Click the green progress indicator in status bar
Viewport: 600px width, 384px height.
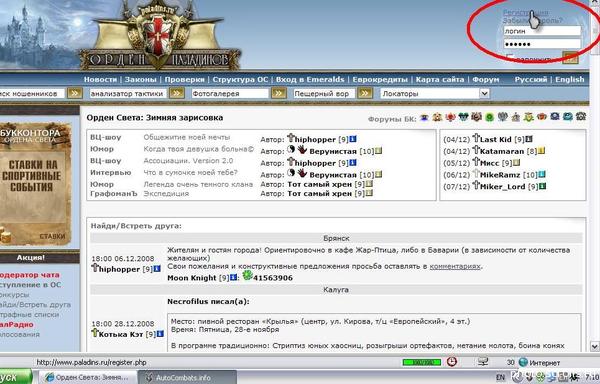422,362
